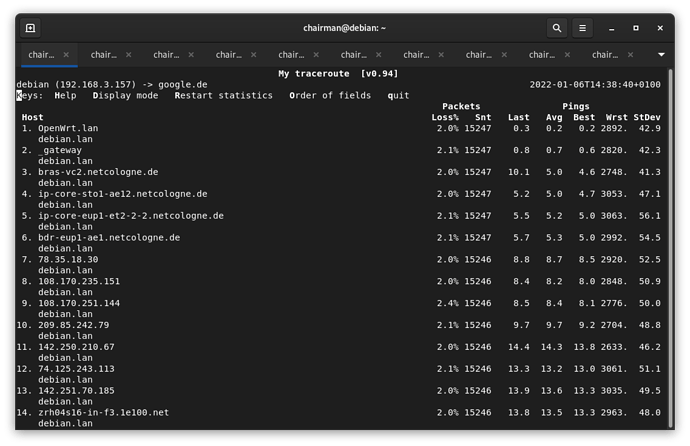Image resolution: width=690 pixels, height=446 pixels.
Task: Open the terminal search icon
Action: click(557, 28)
